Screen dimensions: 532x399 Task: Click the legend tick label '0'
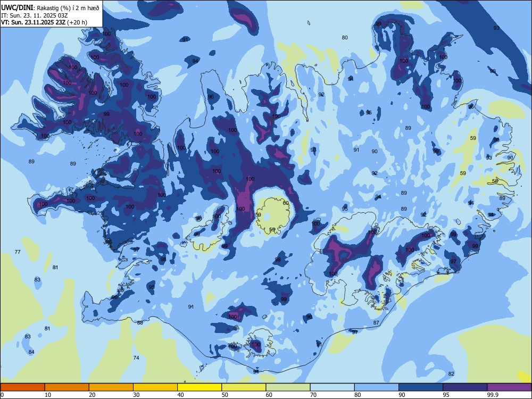(2, 395)
